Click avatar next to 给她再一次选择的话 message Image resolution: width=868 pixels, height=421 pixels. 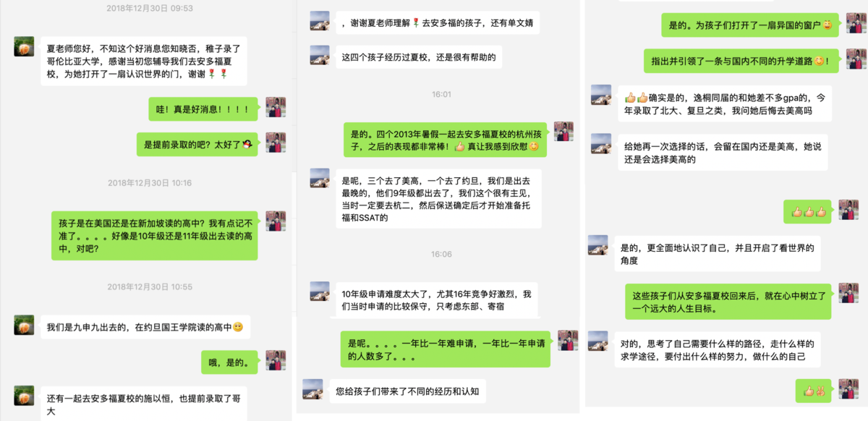coord(601,143)
